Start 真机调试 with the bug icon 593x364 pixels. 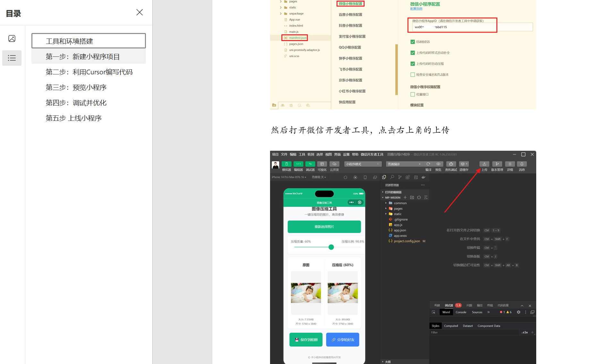click(x=451, y=164)
